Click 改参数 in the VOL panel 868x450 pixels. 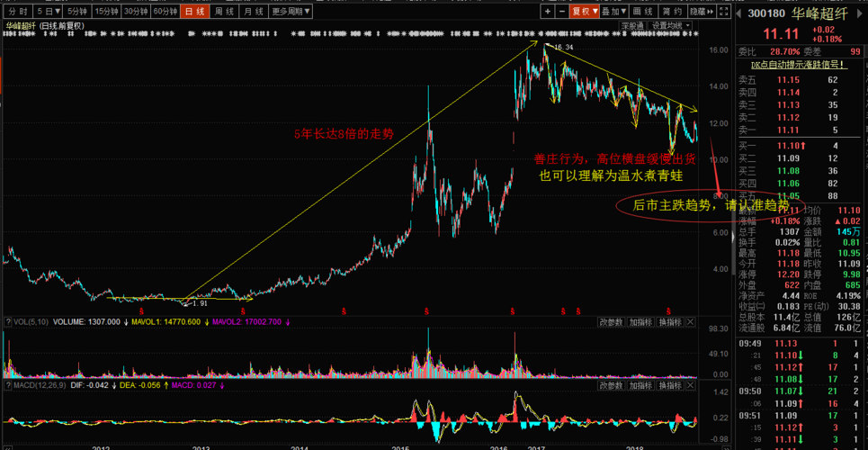point(610,321)
